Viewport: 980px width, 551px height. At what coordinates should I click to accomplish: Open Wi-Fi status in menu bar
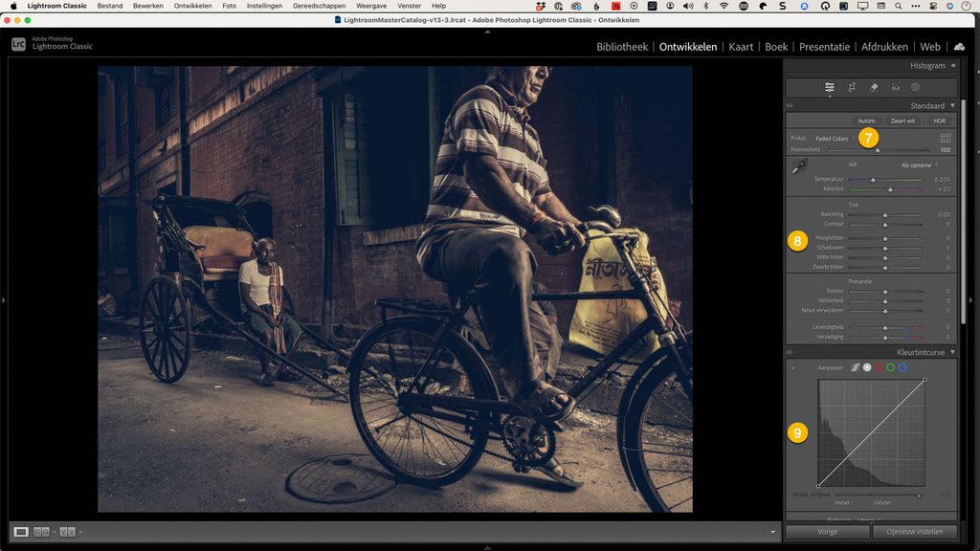[x=724, y=6]
